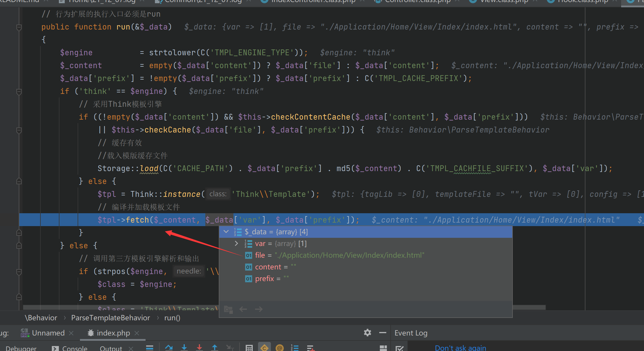Click the array icon beside $_data in popup

pyautogui.click(x=238, y=232)
